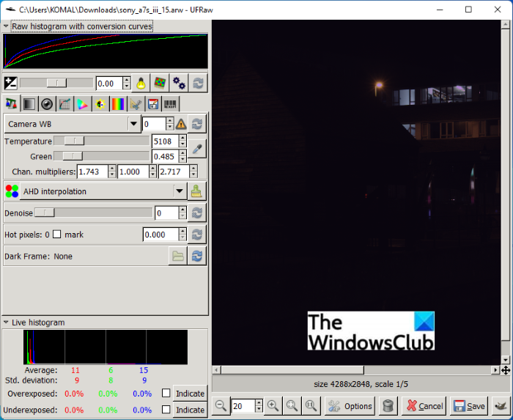
Task: Collapse the Raw histogram section
Action: [6, 26]
